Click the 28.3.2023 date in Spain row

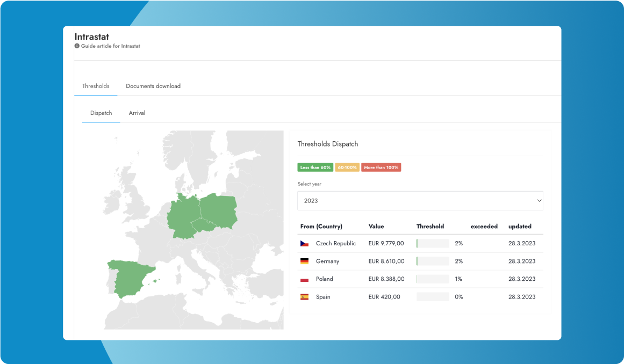click(x=522, y=297)
